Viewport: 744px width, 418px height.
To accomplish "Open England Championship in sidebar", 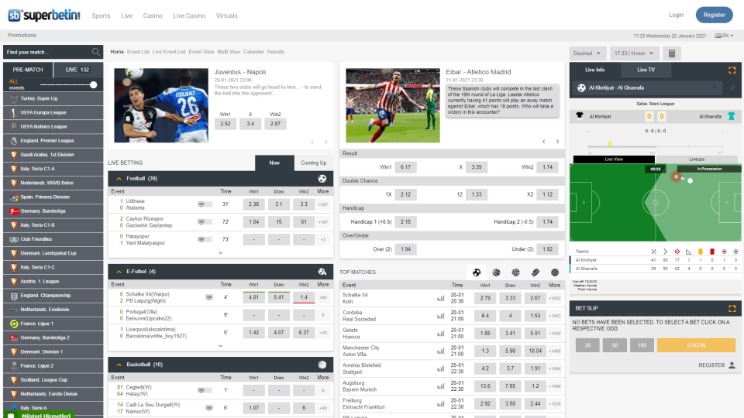I will 53,296.
